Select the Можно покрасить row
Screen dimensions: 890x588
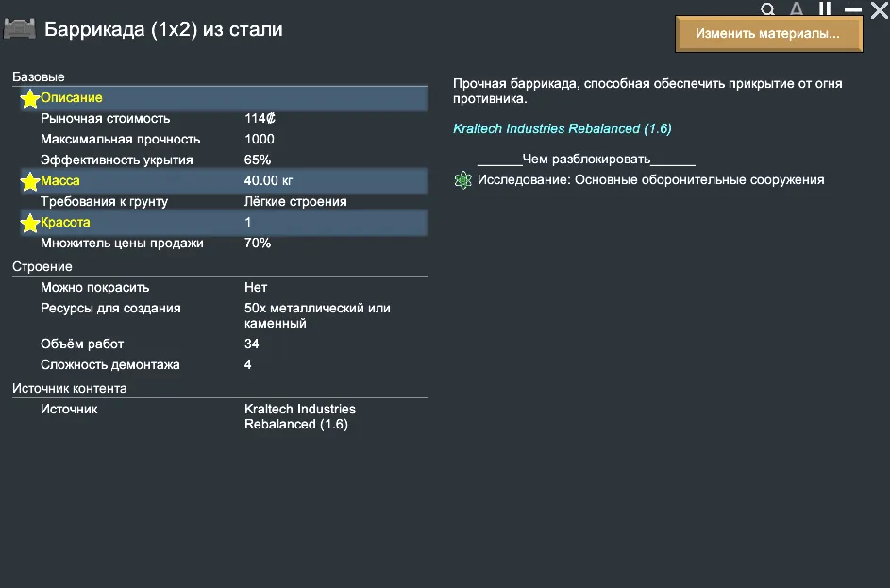point(220,288)
